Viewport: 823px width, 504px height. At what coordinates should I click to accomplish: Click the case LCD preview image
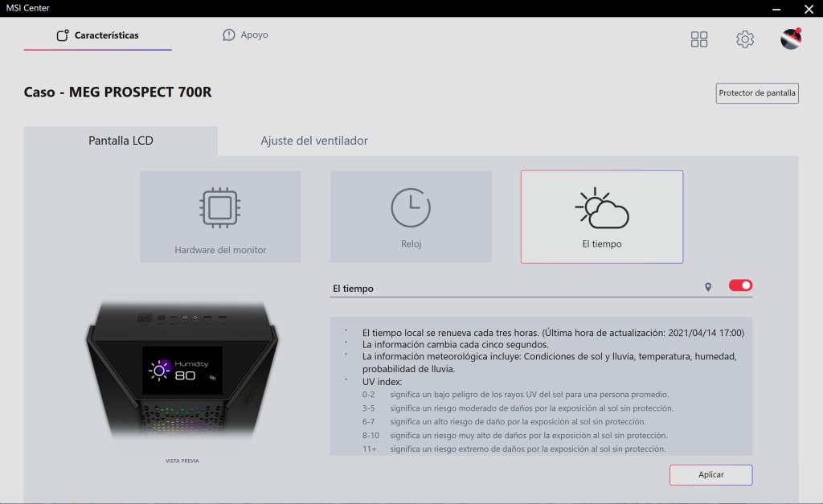[182, 370]
